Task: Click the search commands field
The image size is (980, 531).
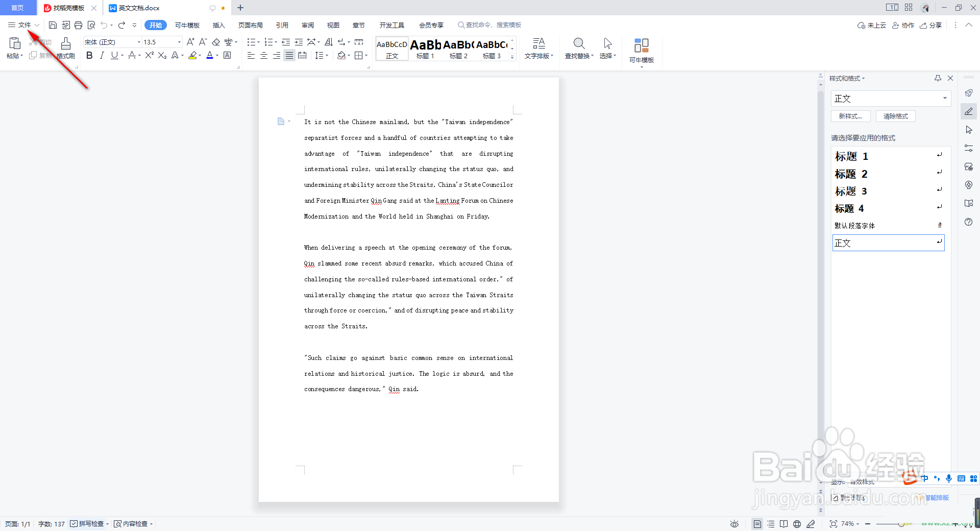Action: tap(490, 25)
